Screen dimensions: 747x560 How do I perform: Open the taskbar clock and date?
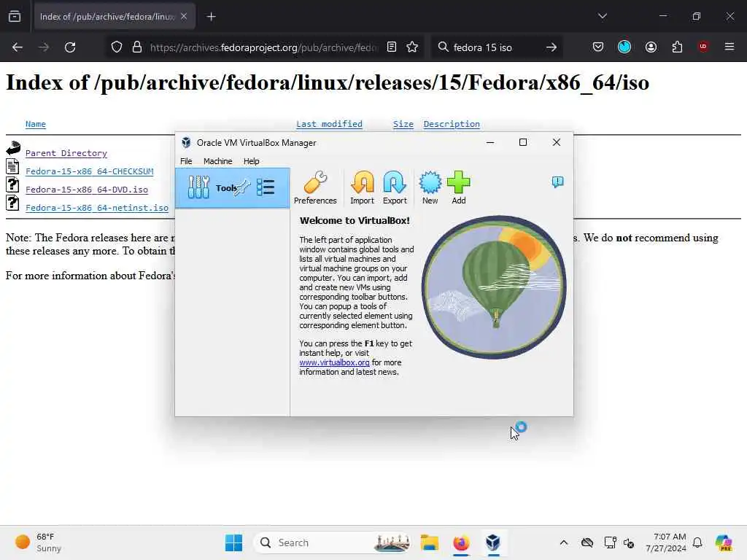[x=665, y=542]
